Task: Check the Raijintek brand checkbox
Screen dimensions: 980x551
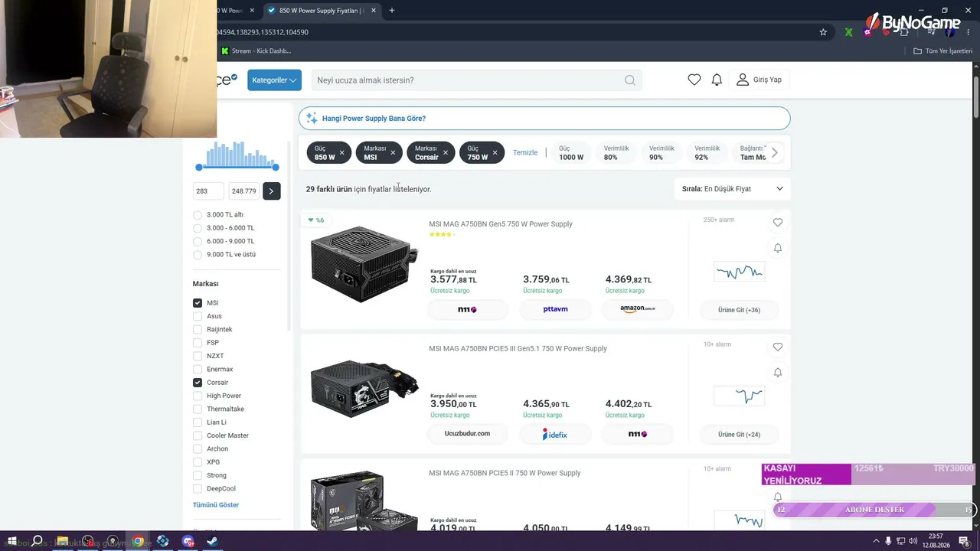Action: [x=198, y=330]
